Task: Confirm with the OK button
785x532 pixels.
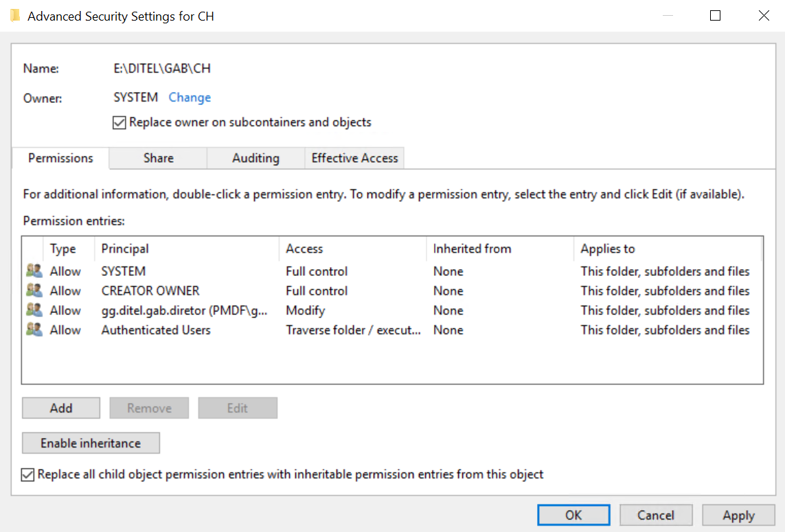Action: (573, 515)
